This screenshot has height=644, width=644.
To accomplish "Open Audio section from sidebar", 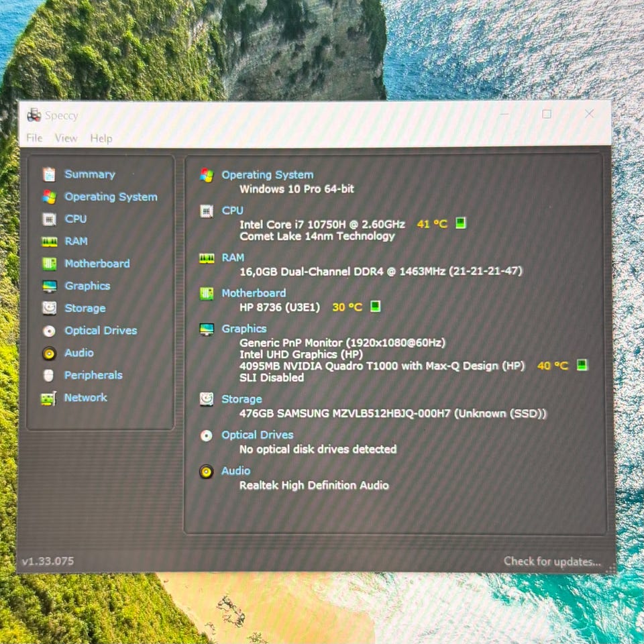I will pyautogui.click(x=79, y=353).
